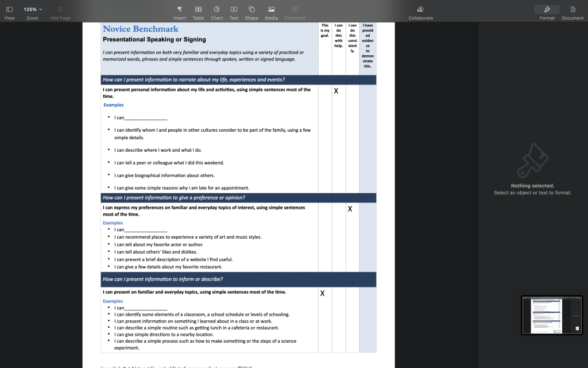Toggle the Format sidebar panel
This screenshot has width=588, height=368.
pos(547,10)
